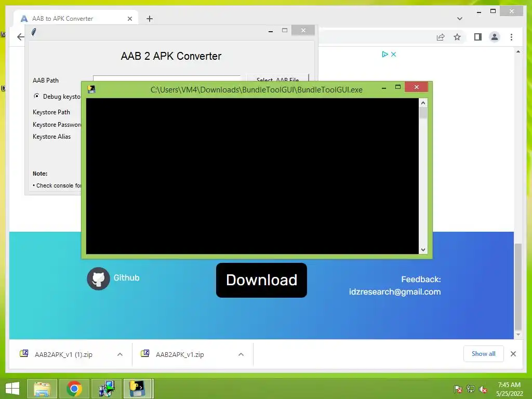This screenshot has width=532, height=399.
Task: Click the black Download button
Action: pos(261,280)
